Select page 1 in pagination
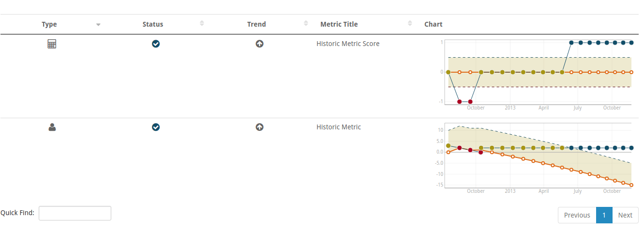This screenshot has width=644, height=235. (604, 215)
